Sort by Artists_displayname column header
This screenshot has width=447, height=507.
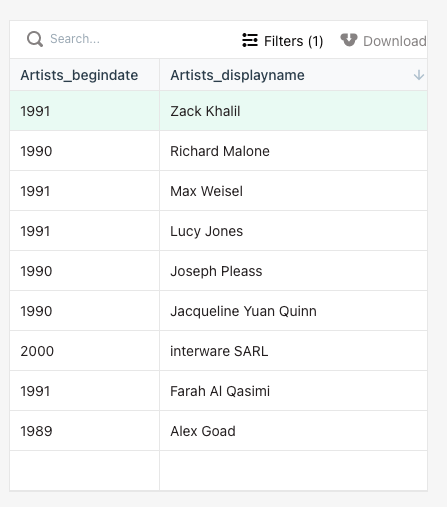coord(293,75)
